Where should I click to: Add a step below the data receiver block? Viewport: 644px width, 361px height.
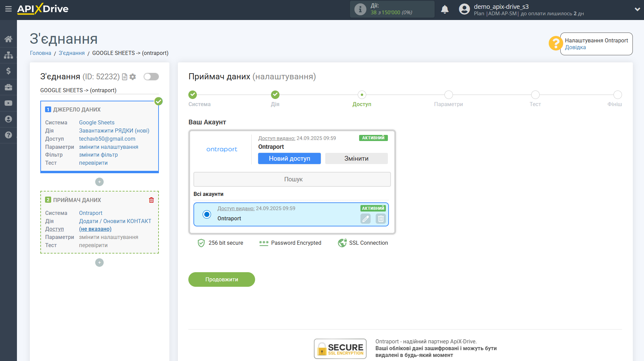pyautogui.click(x=99, y=263)
